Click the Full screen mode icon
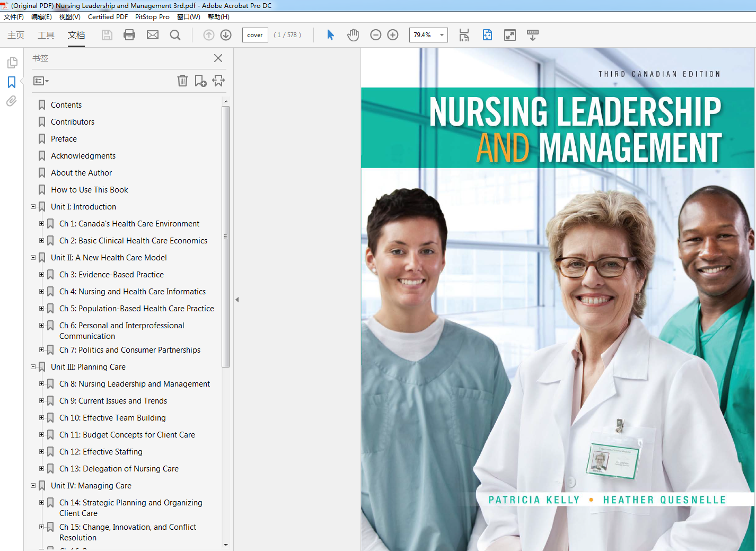Image resolution: width=756 pixels, height=551 pixels. point(510,35)
